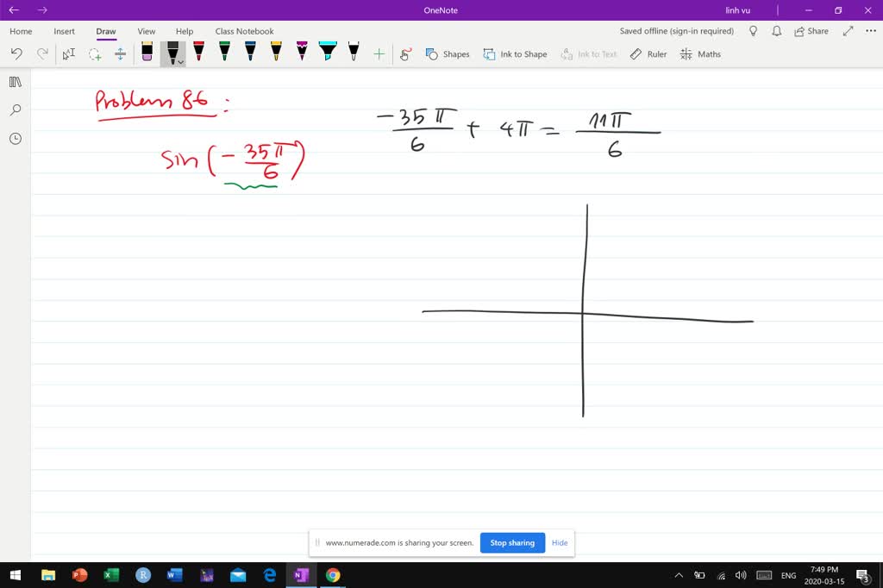Open PowerPoint from taskbar
This screenshot has width=883, height=588.
[x=80, y=575]
